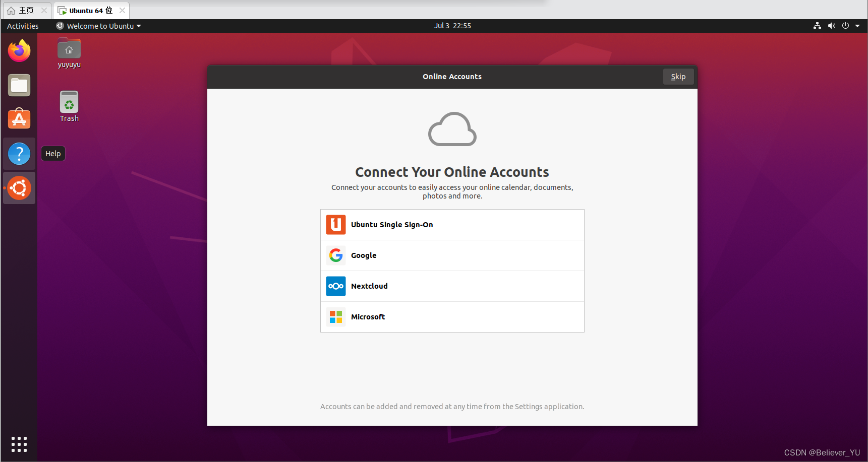Choose the Google account option
This screenshot has height=462, width=868.
[452, 255]
